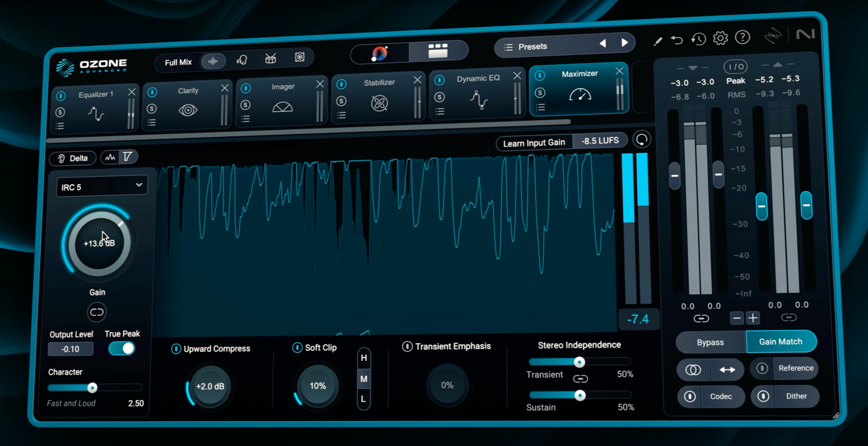This screenshot has height=446, width=868.
Task: Click the Output Level field showing -0.10
Action: pos(71,349)
